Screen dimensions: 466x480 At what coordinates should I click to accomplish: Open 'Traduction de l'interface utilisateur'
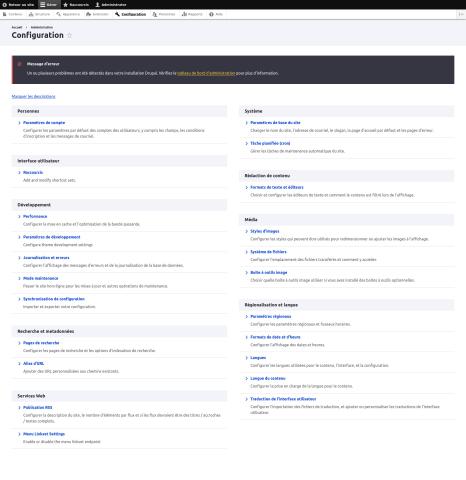coord(283,399)
